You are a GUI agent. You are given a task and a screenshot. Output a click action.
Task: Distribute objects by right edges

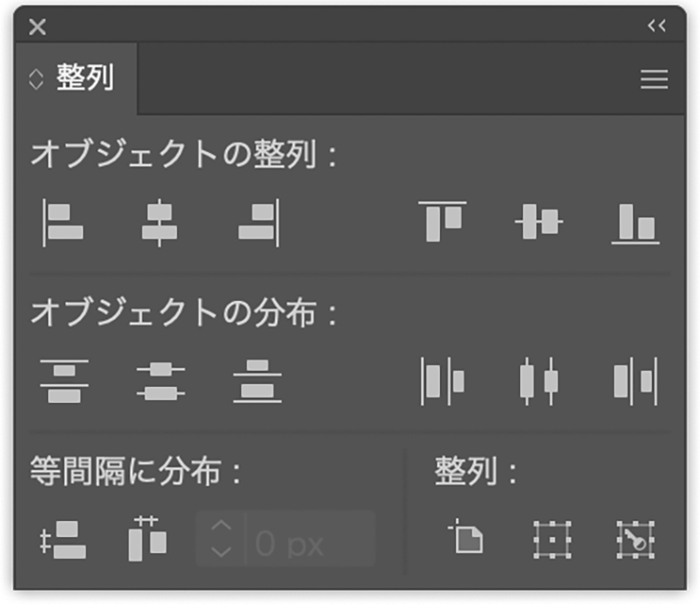635,381
